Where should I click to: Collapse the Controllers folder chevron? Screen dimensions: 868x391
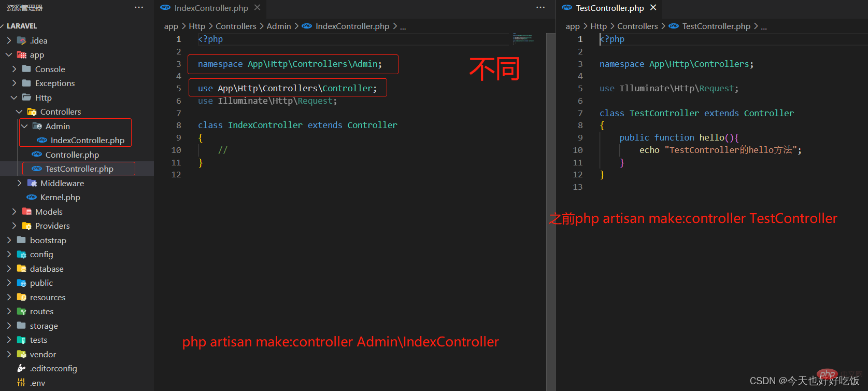19,112
